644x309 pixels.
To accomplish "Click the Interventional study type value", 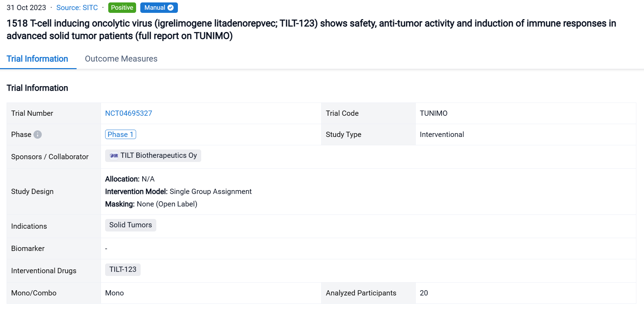I will [441, 135].
